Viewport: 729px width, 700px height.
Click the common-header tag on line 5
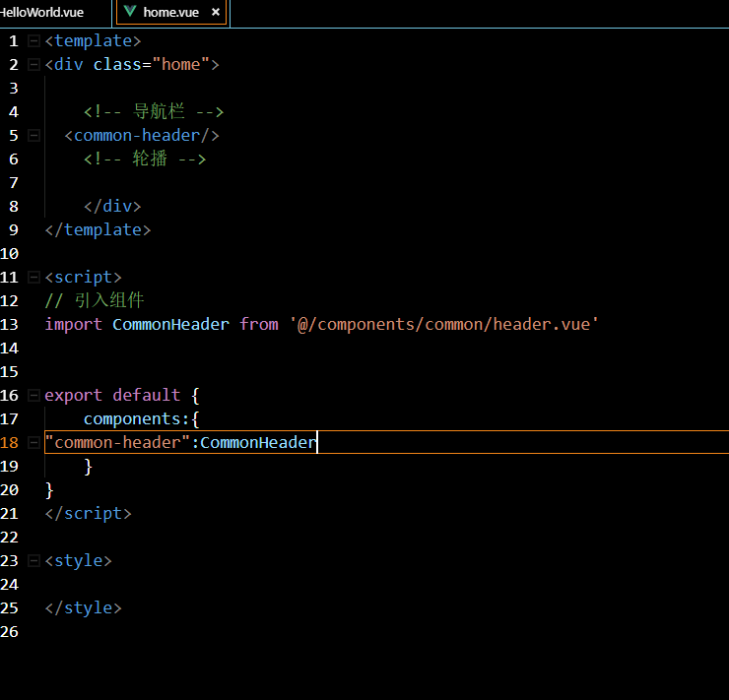[x=142, y=136]
